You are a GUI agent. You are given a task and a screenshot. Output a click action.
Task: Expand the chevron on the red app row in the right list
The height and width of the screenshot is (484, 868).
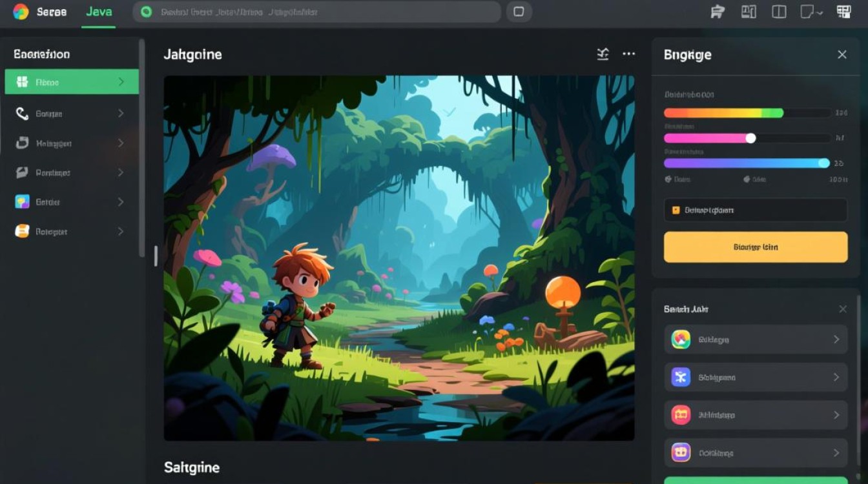click(836, 415)
